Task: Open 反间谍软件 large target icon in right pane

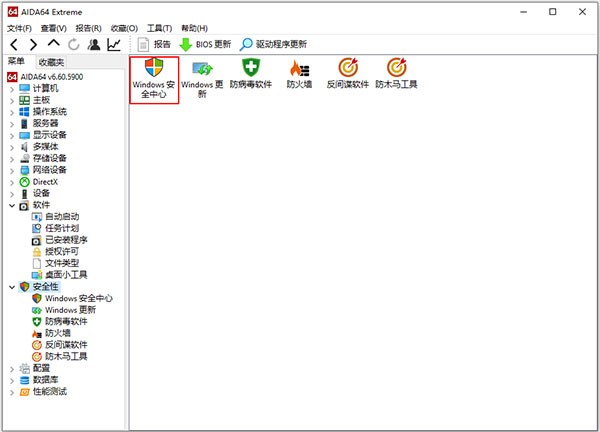Action: tap(348, 73)
